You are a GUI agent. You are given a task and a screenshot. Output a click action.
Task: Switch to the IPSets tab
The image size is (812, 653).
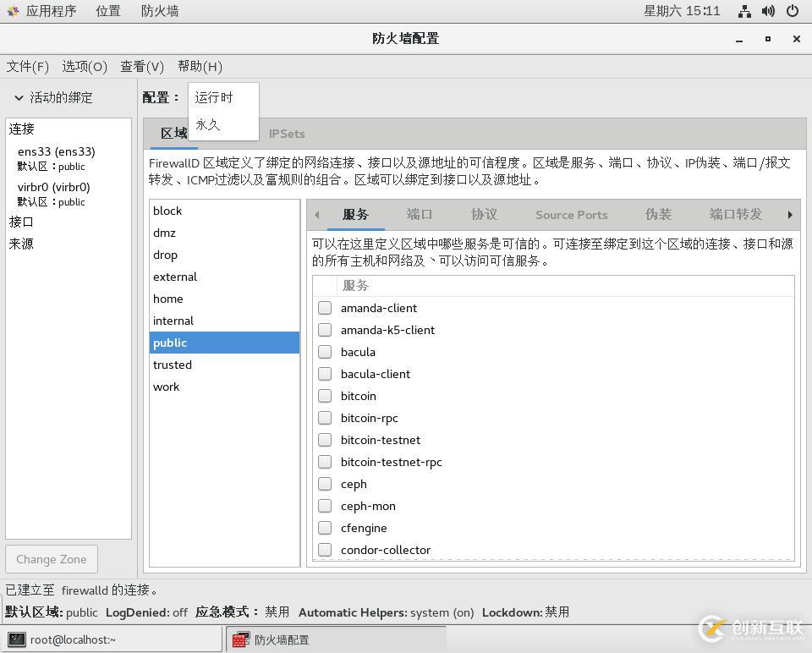(x=287, y=133)
